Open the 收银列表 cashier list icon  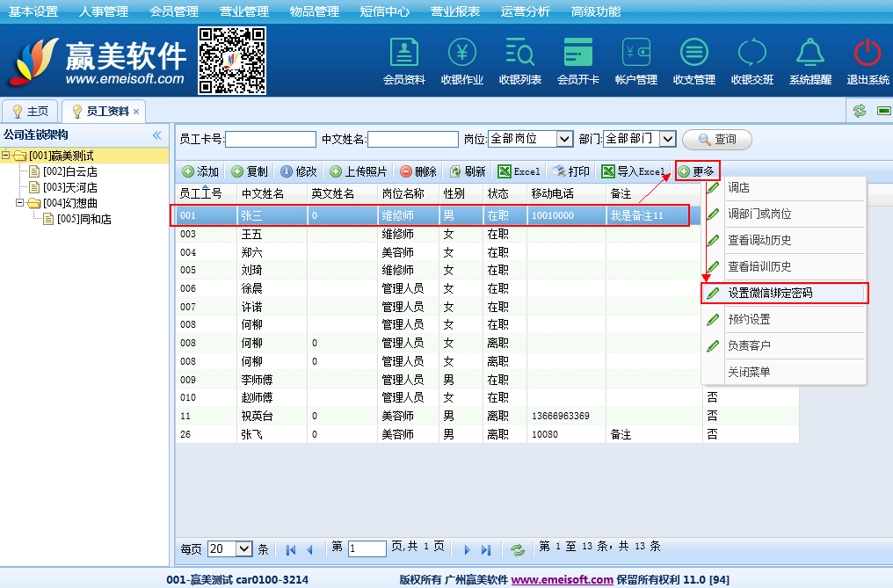[519, 54]
